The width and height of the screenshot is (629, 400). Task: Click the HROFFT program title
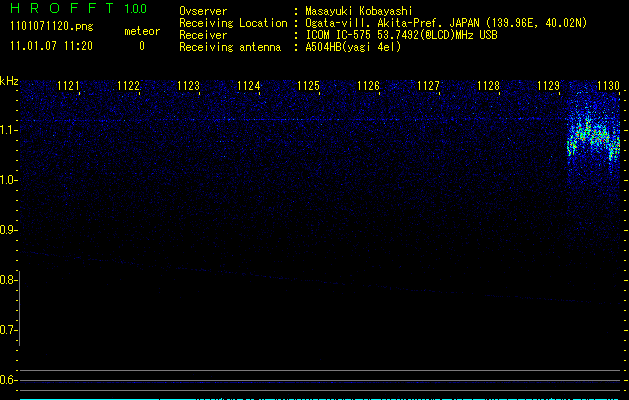[x=62, y=8]
